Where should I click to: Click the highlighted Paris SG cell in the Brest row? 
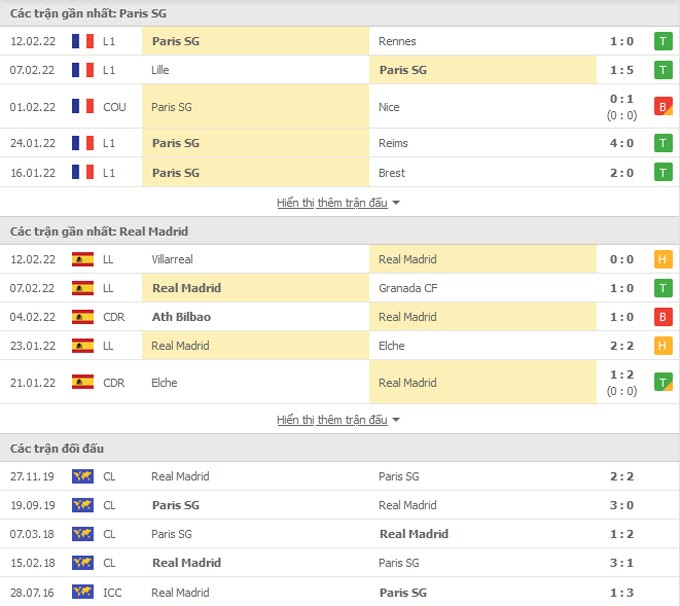coord(255,173)
